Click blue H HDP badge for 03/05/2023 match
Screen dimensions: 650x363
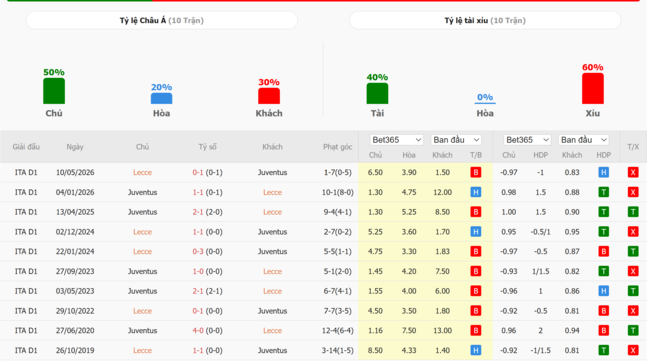tap(604, 291)
